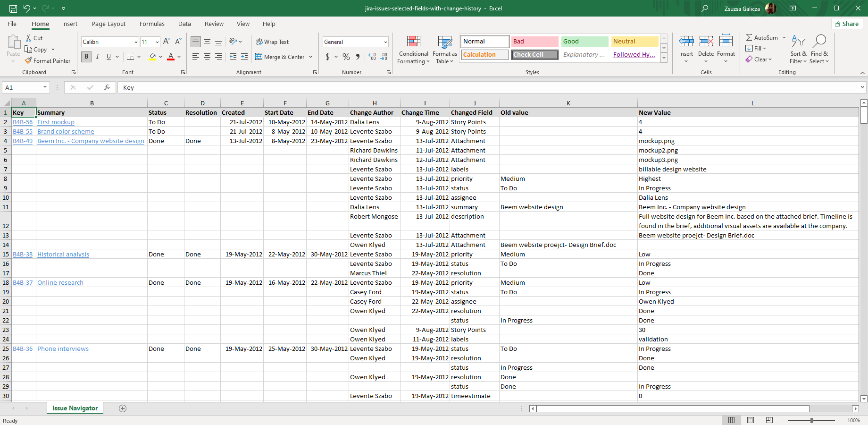868x425 pixels.
Task: Toggle Align Right alignment
Action: coord(218,57)
